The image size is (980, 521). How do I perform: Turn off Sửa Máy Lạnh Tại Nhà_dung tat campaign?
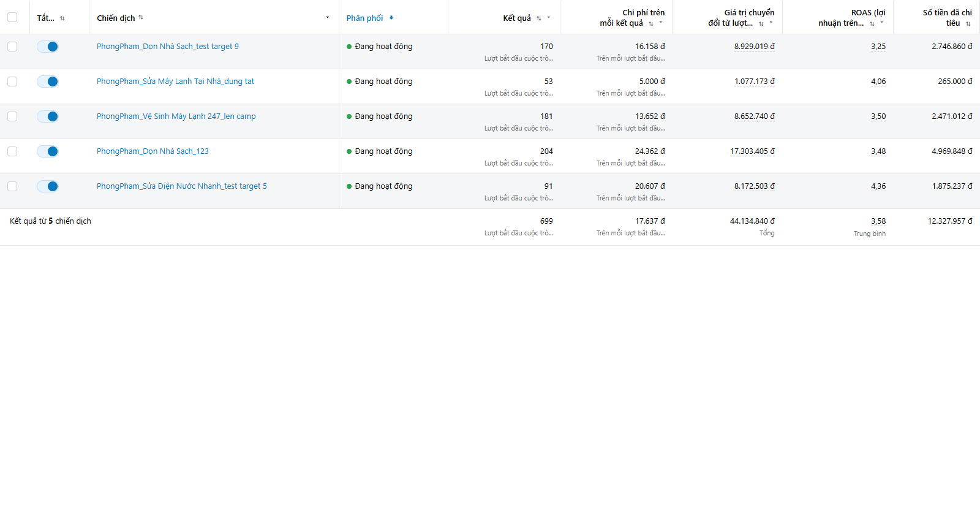point(48,82)
